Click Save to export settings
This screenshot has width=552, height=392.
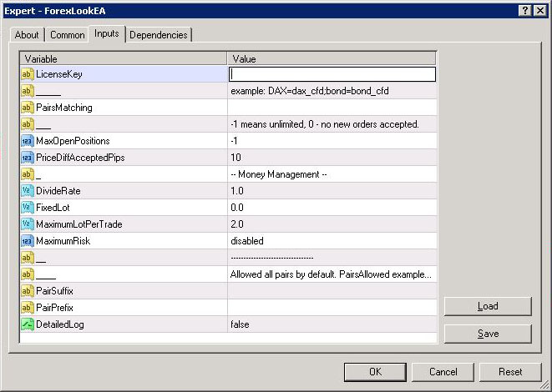(x=488, y=334)
